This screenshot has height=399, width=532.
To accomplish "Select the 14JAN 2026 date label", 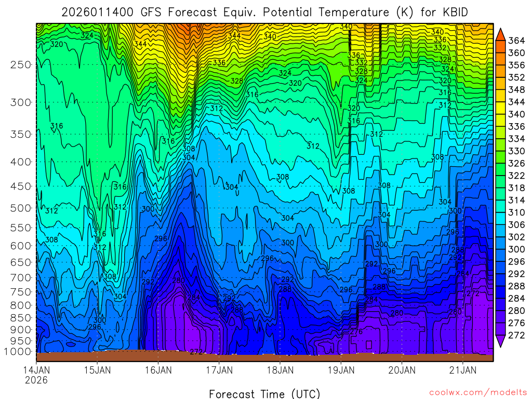I will pyautogui.click(x=36, y=375).
